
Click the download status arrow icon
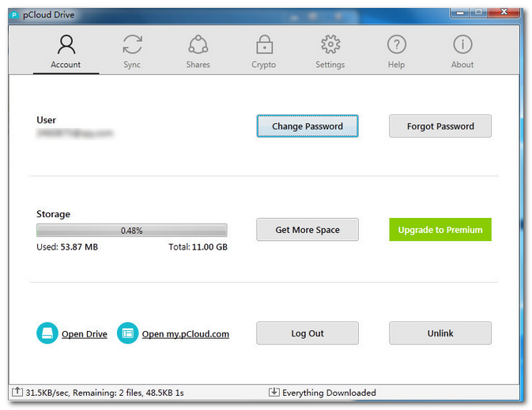click(274, 392)
